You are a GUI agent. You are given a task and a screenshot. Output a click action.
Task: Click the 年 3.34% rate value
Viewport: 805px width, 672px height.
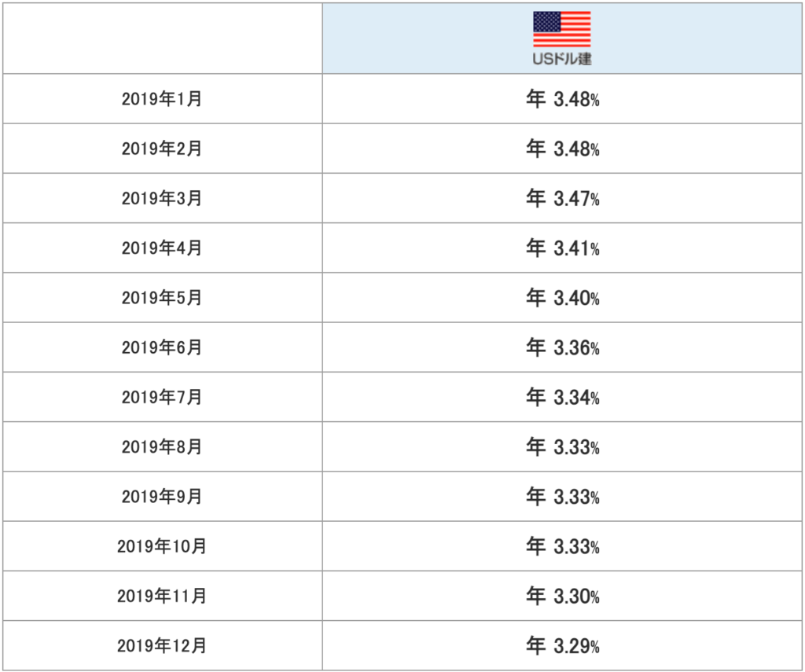563,397
